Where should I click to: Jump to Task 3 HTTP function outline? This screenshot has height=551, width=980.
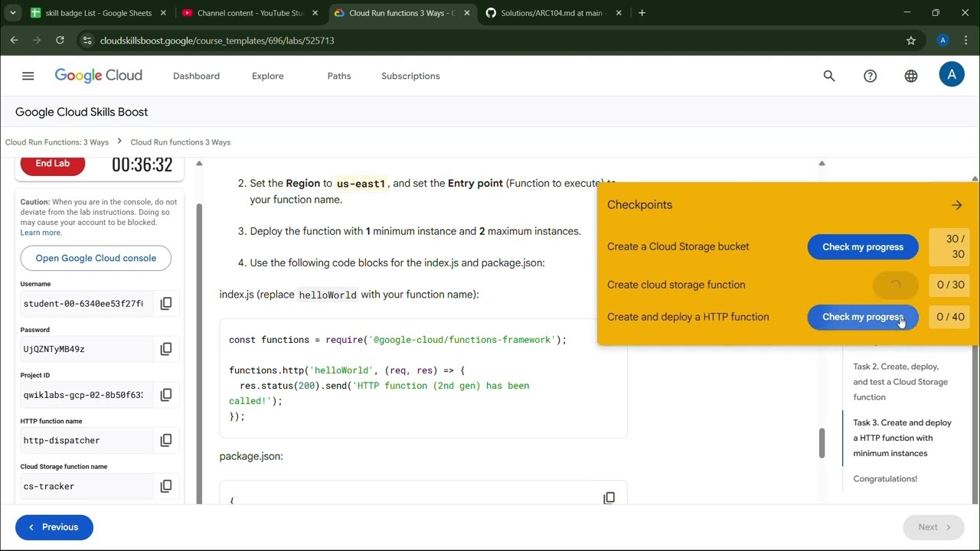902,438
